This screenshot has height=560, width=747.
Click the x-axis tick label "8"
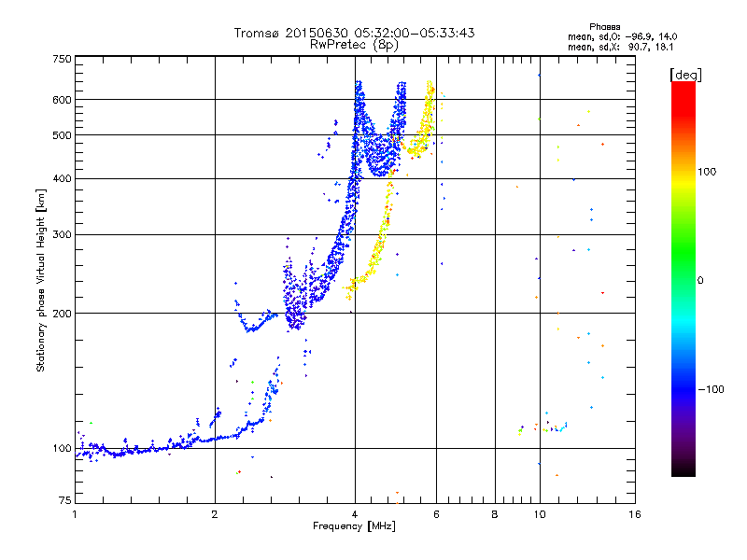(495, 514)
